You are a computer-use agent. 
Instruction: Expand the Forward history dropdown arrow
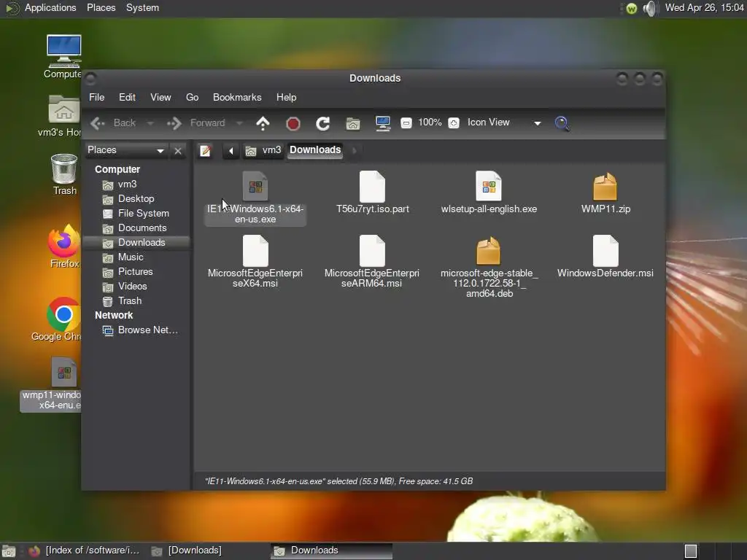239,123
